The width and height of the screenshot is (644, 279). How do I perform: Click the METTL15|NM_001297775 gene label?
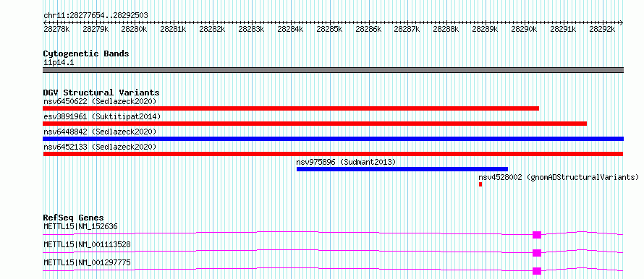coord(87,262)
